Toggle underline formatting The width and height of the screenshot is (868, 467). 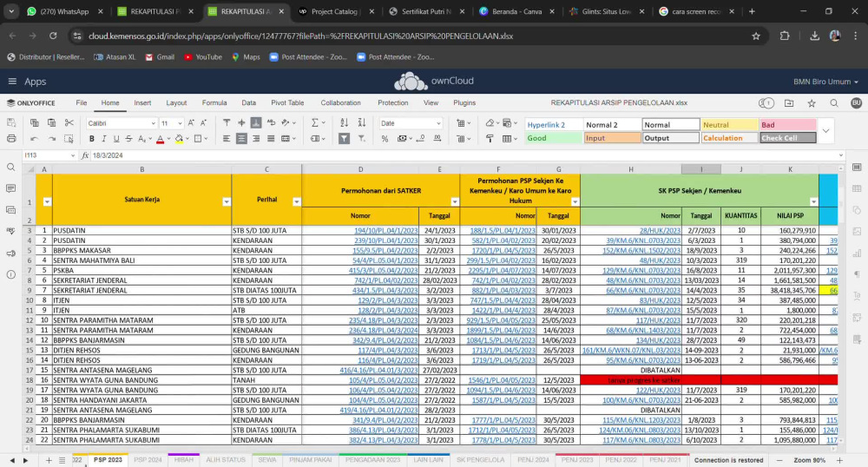point(116,138)
